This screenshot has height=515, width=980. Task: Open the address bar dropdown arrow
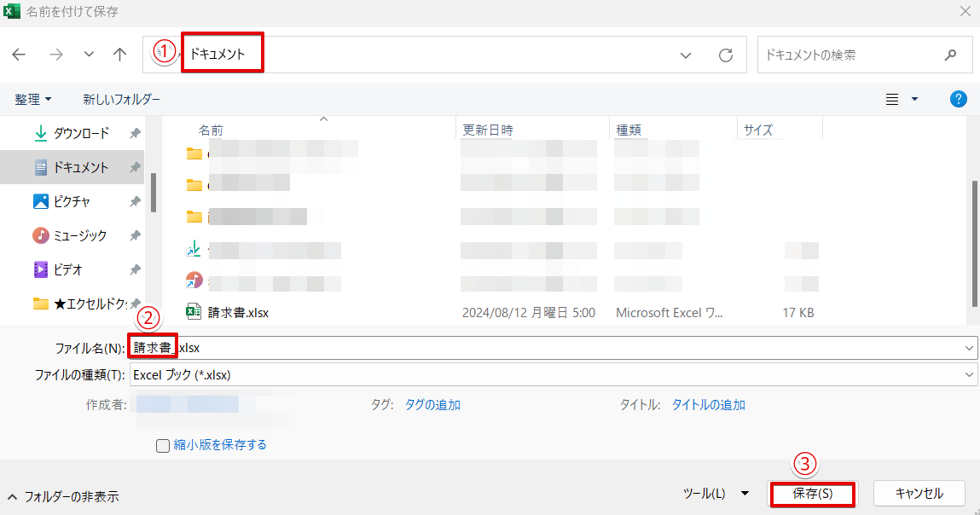(x=685, y=54)
